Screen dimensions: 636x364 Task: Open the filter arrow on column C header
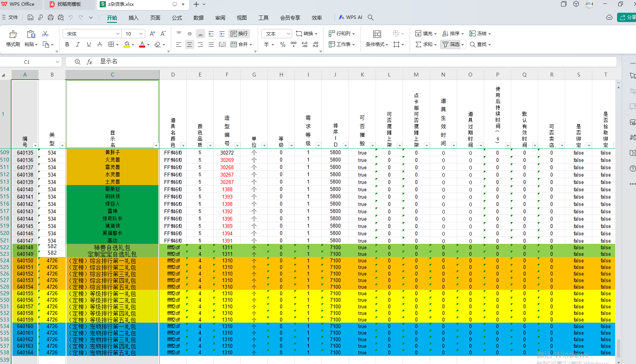pyautogui.click(x=156, y=146)
